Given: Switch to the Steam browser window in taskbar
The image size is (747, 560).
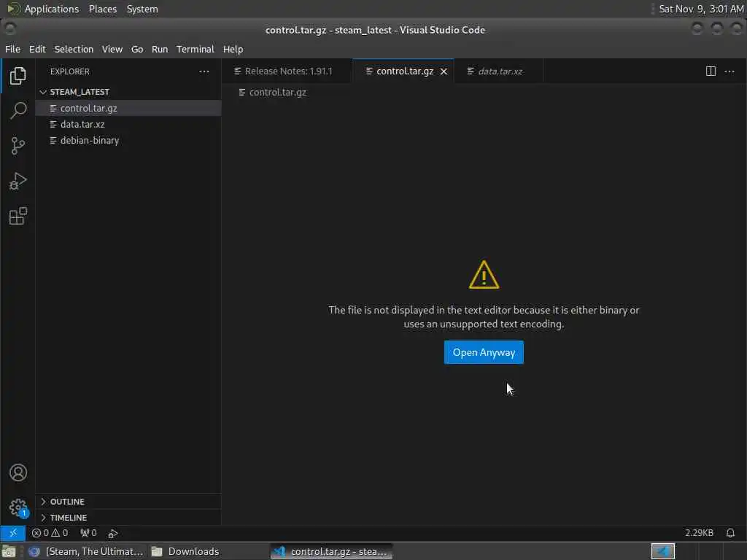Looking at the screenshot, I should tap(86, 551).
